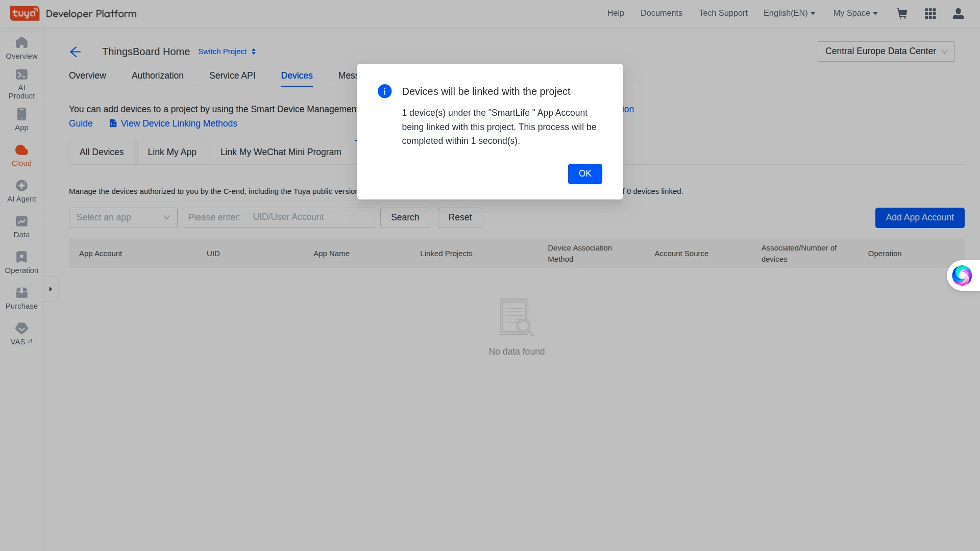Click the UID column header
Image resolution: width=980 pixels, height=551 pixels.
pyautogui.click(x=213, y=254)
